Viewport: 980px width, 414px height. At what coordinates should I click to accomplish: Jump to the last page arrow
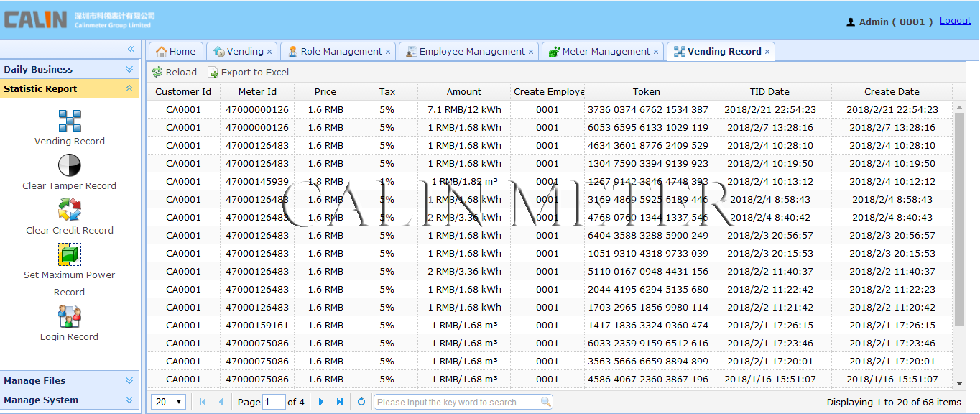click(x=340, y=402)
